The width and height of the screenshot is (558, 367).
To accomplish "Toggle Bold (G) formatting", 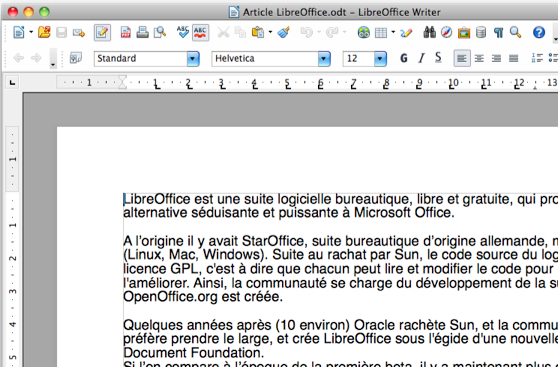I will (404, 58).
